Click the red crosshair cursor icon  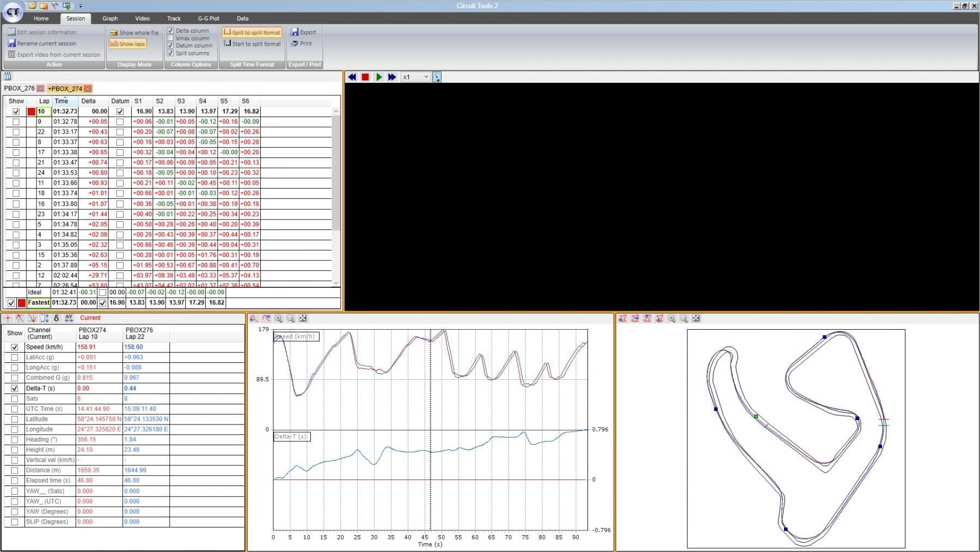pos(8,318)
